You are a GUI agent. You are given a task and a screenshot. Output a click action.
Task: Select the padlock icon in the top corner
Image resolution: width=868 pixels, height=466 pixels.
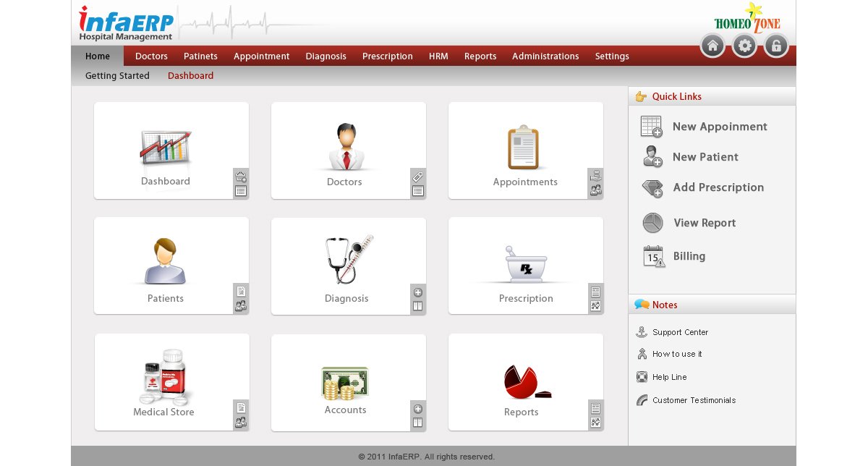(775, 45)
